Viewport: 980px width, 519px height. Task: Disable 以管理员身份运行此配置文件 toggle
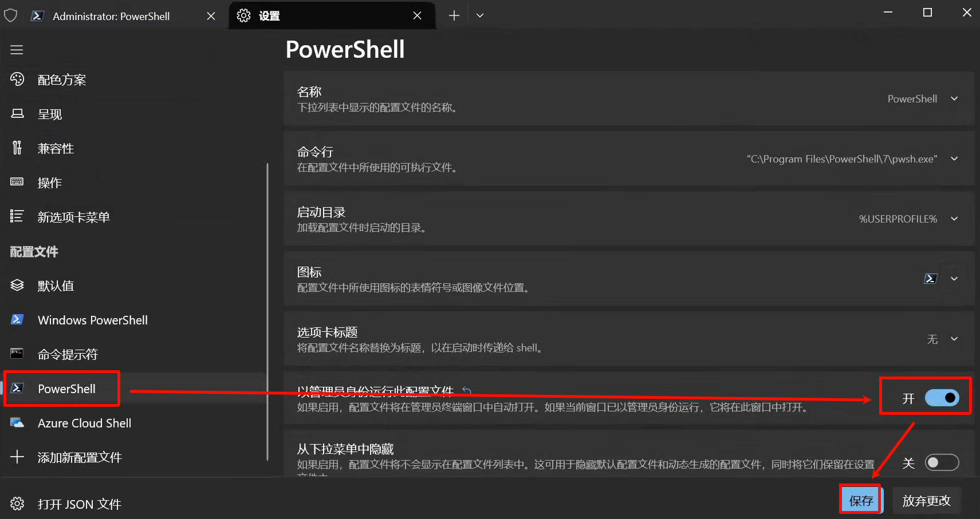coord(942,398)
